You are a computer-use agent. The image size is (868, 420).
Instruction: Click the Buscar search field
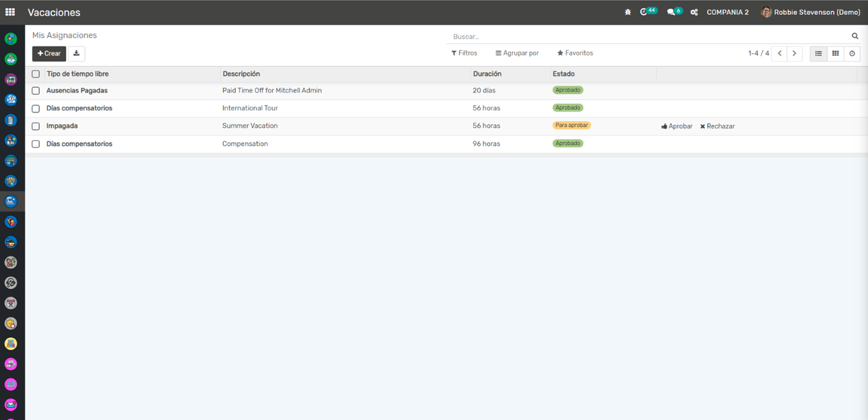646,37
